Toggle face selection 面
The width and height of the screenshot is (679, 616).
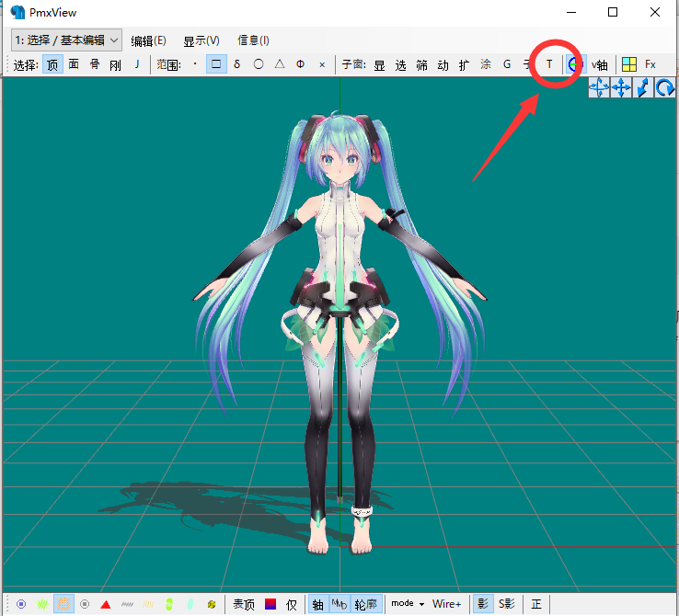click(74, 64)
